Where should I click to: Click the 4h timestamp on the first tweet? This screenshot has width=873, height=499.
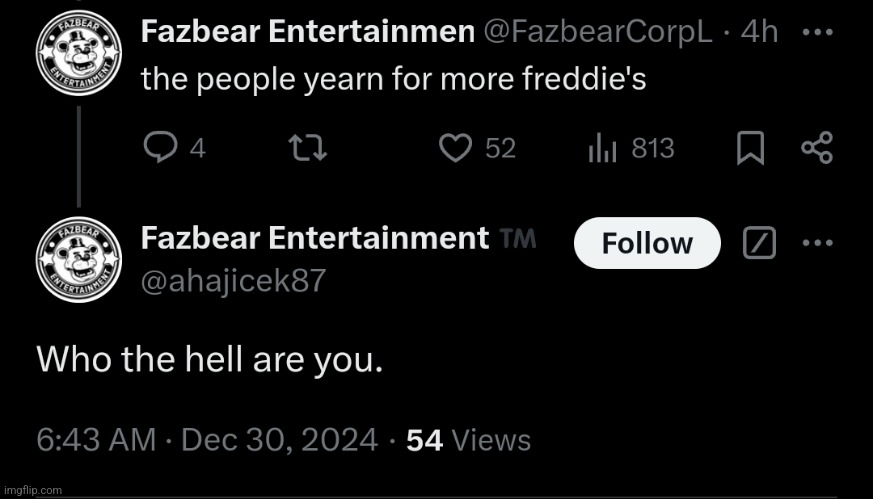click(759, 32)
